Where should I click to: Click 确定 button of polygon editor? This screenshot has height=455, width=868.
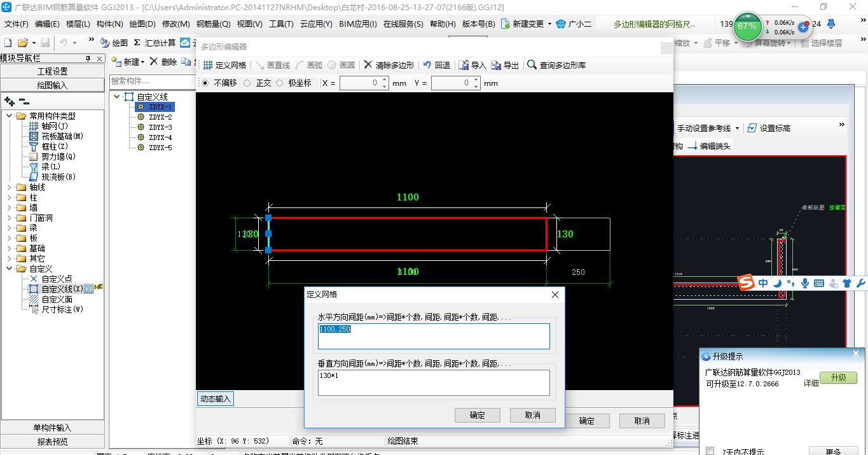point(587,421)
